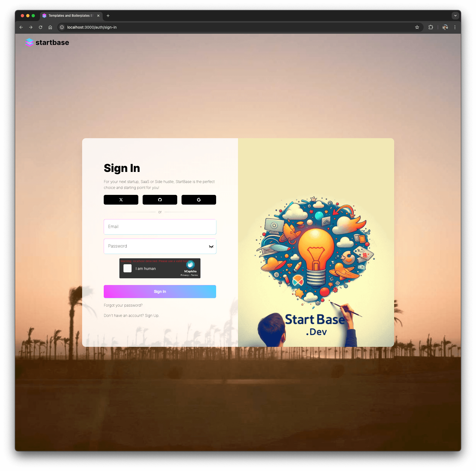The image size is (476, 471).
Task: Toggle password visibility eye icon
Action: (211, 246)
